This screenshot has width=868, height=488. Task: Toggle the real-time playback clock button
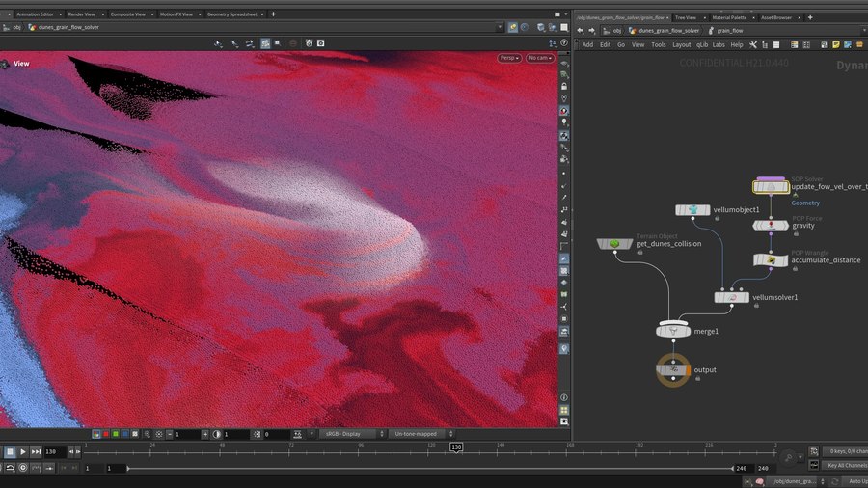[x=24, y=467]
